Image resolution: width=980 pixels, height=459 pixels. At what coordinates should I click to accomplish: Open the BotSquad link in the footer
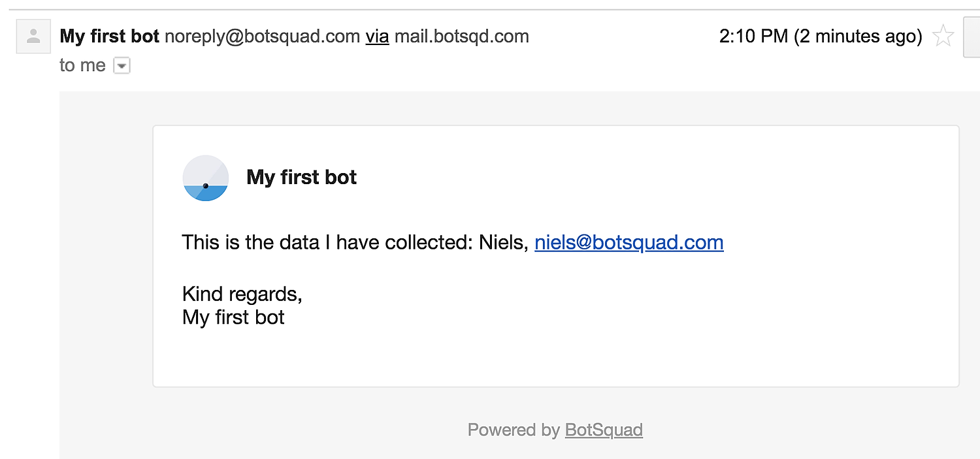coord(604,430)
